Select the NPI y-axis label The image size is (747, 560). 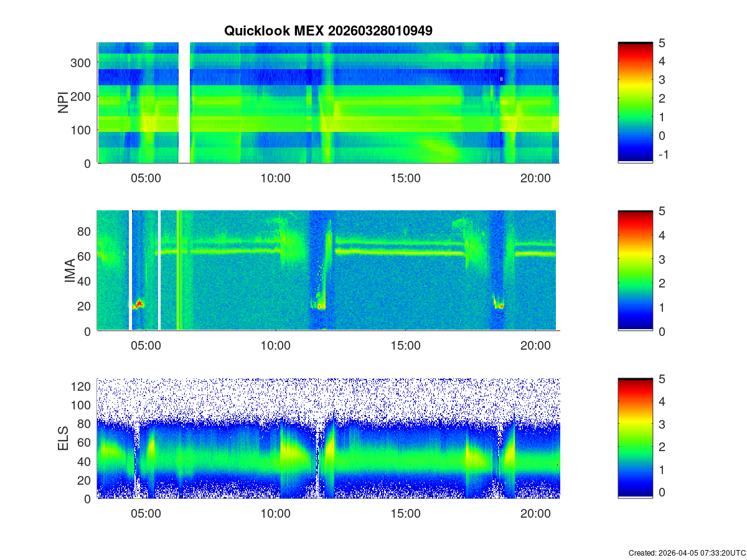point(63,103)
